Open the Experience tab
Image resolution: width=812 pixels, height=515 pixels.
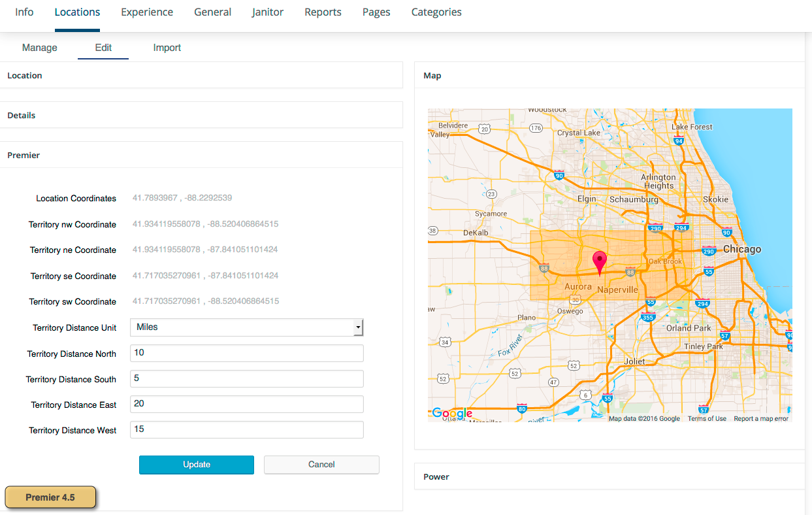click(x=147, y=12)
